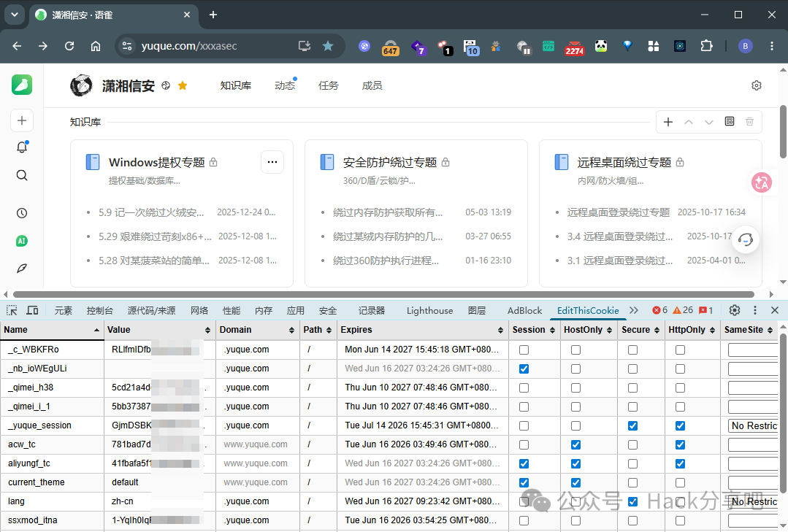Expand more DevTools tabs chevron

(x=634, y=310)
